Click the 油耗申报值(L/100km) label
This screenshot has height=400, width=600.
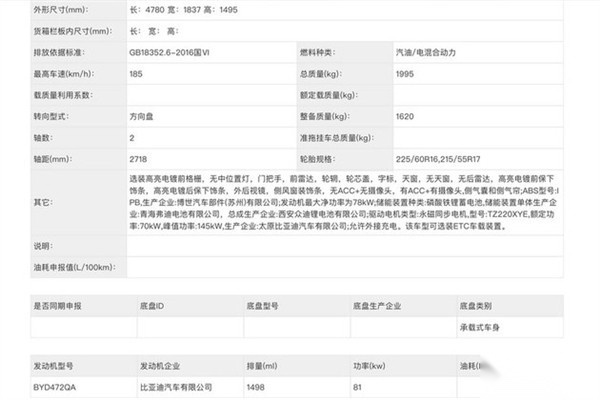pyautogui.click(x=75, y=267)
